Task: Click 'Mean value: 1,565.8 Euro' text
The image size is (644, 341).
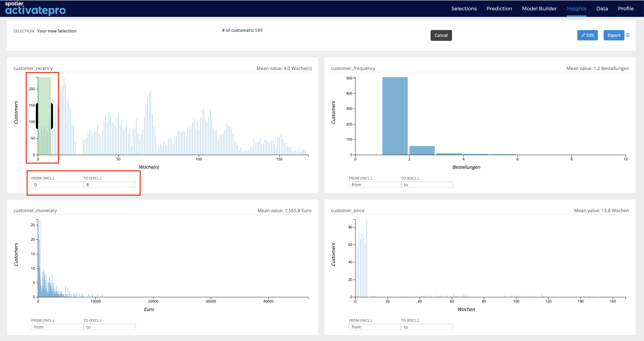Action: [x=284, y=210]
